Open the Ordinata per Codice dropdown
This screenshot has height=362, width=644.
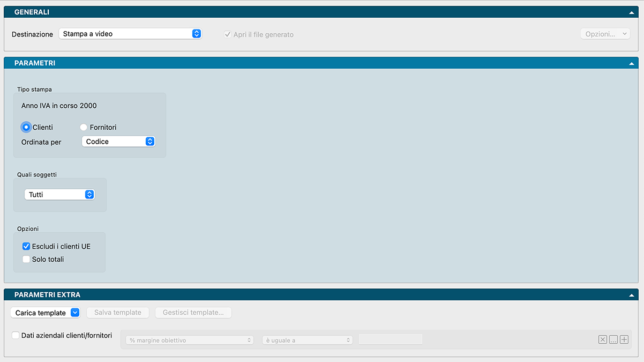click(x=118, y=142)
